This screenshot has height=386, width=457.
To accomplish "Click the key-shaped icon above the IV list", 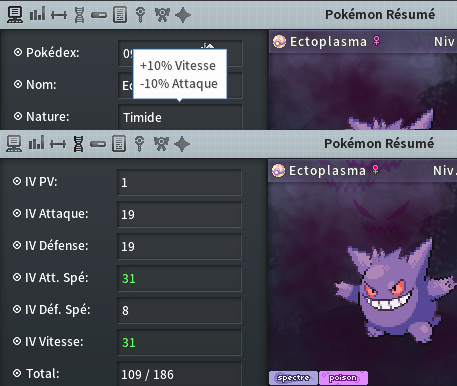I will [140, 144].
